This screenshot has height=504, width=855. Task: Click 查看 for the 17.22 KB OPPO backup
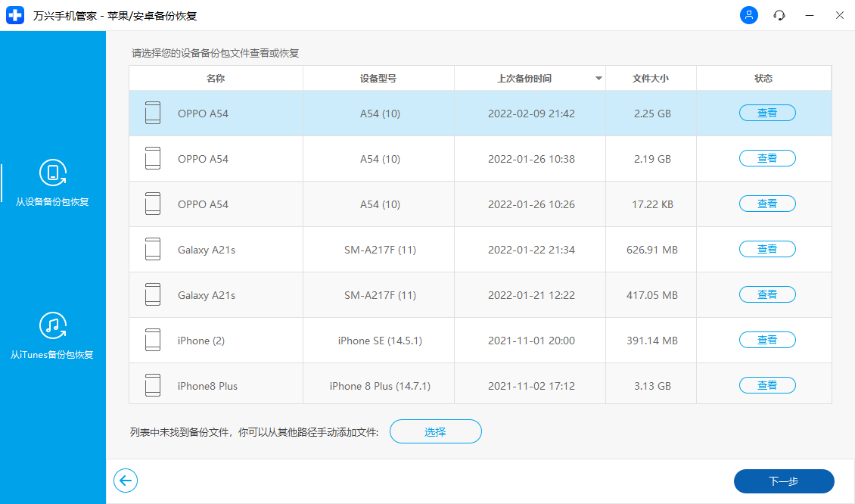click(x=767, y=203)
